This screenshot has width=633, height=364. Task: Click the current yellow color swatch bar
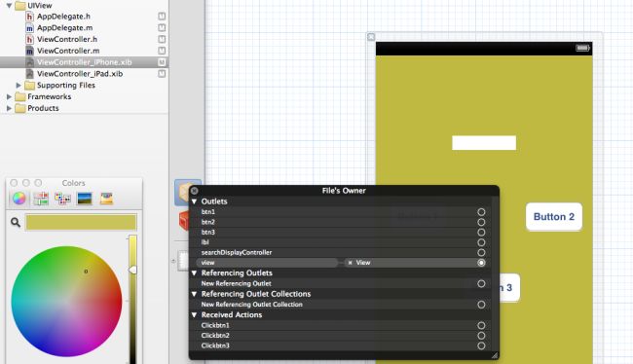(81, 222)
